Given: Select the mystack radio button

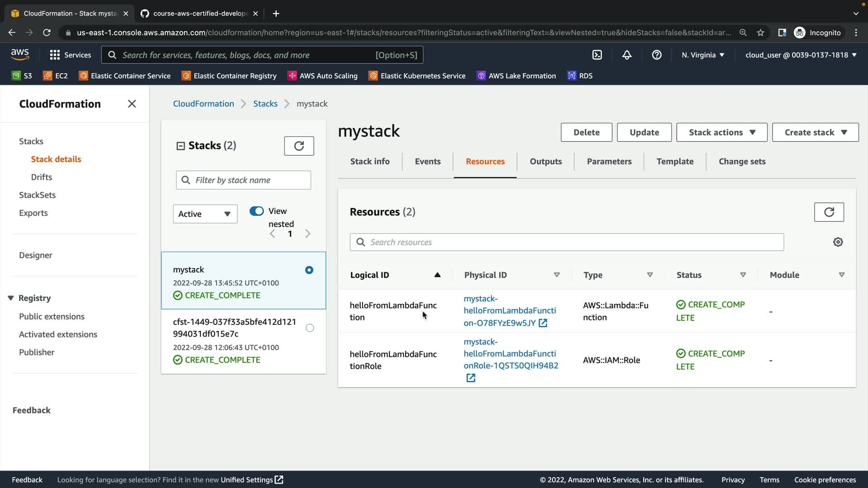Looking at the screenshot, I should 309,270.
